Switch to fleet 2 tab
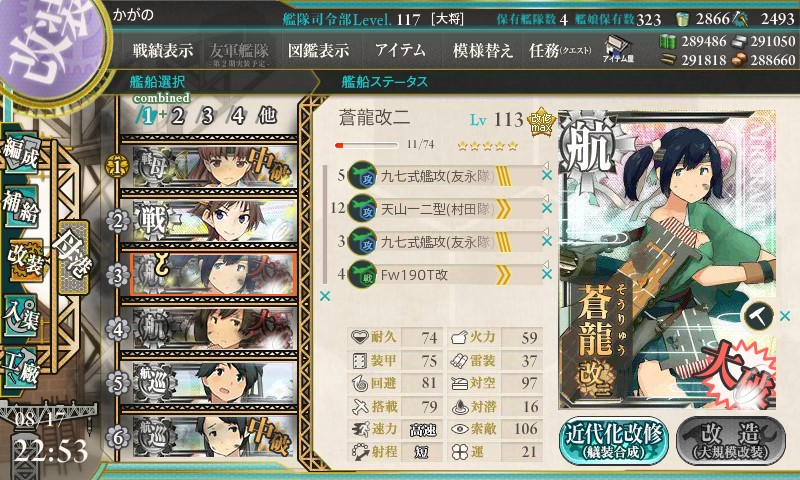This screenshot has width=800, height=480. tap(178, 116)
